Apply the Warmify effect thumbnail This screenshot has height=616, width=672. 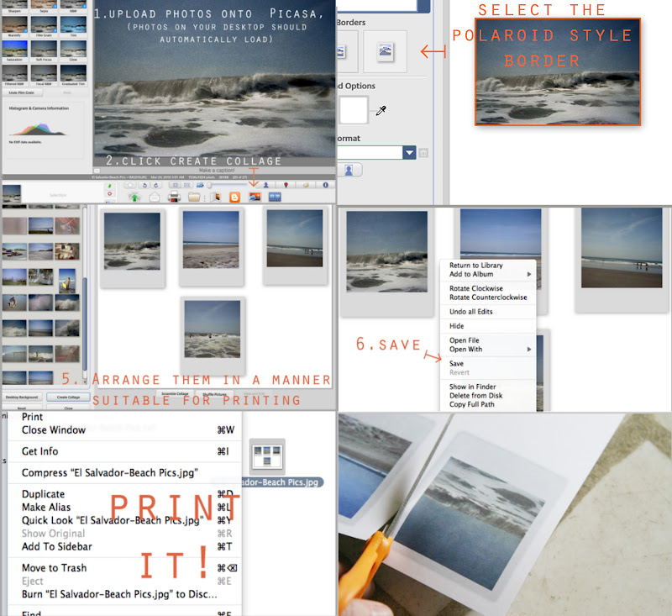pyautogui.click(x=14, y=25)
